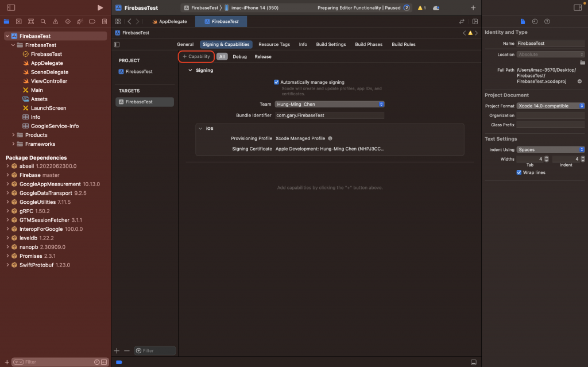The width and height of the screenshot is (588, 367).
Task: Go back in editor history
Action: 129,21
